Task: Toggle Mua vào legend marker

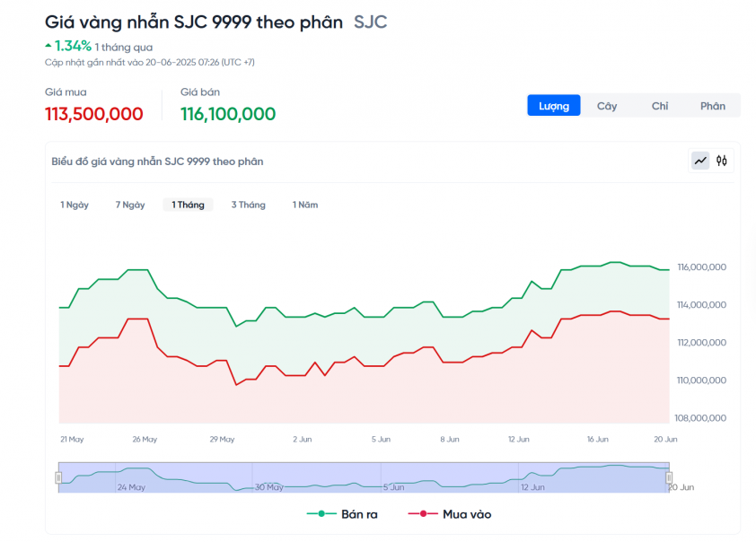Action: pos(423,514)
